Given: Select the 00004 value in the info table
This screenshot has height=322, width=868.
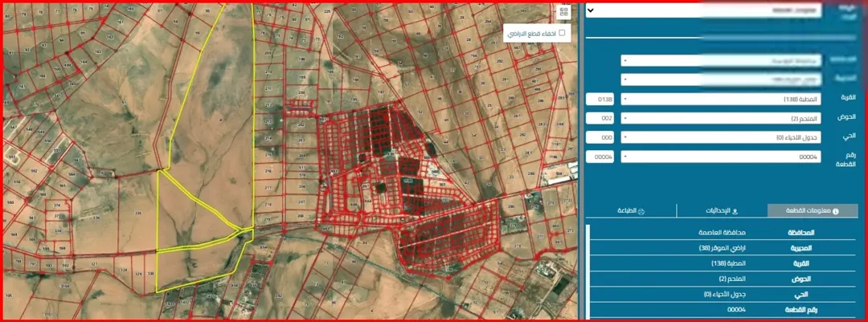Looking at the screenshot, I should point(736,309).
